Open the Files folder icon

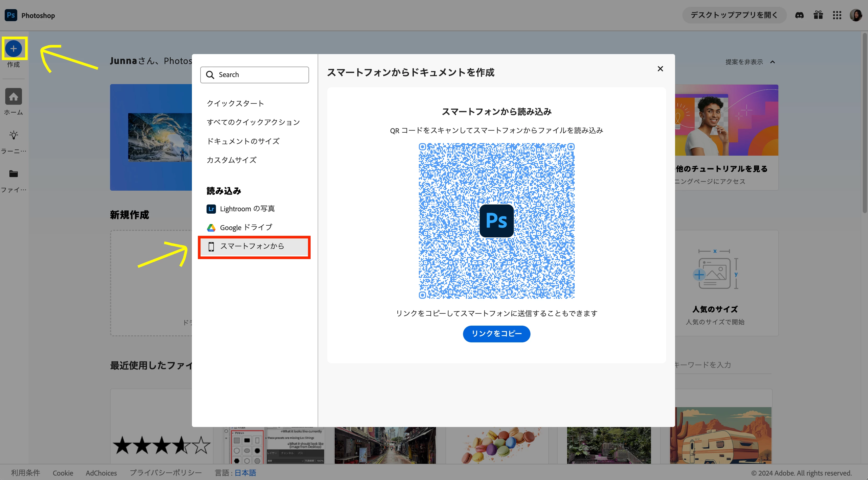click(14, 174)
